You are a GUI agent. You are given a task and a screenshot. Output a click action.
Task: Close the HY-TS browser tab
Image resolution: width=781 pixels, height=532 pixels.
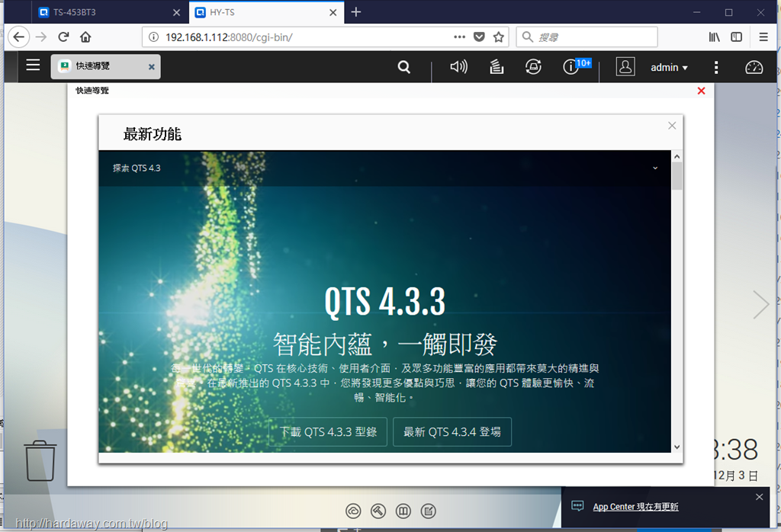[x=333, y=12]
